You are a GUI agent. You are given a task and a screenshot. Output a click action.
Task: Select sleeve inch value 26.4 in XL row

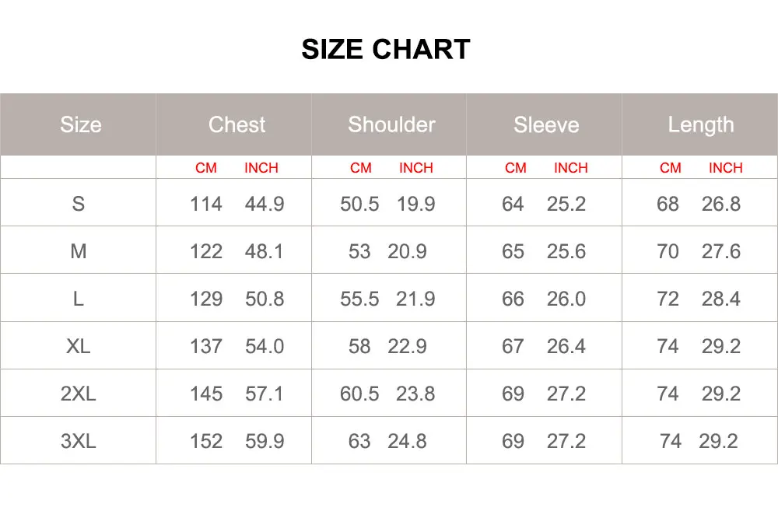pyautogui.click(x=566, y=346)
